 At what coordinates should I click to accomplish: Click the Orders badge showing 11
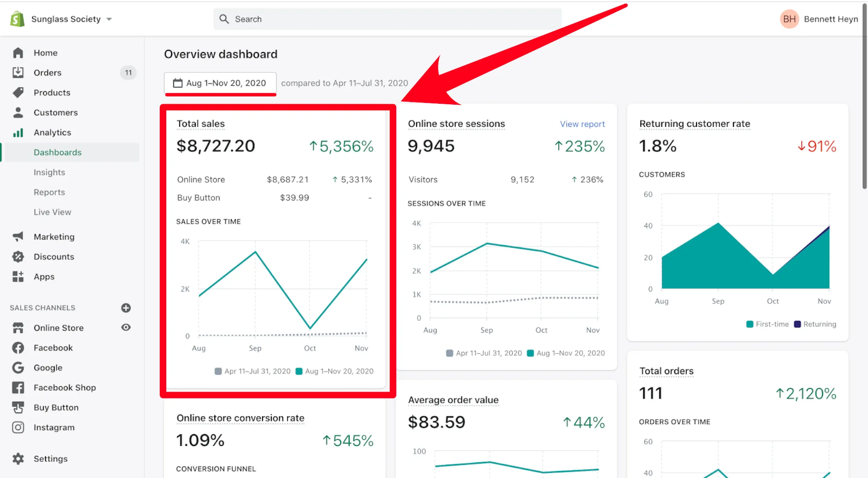[x=128, y=73]
